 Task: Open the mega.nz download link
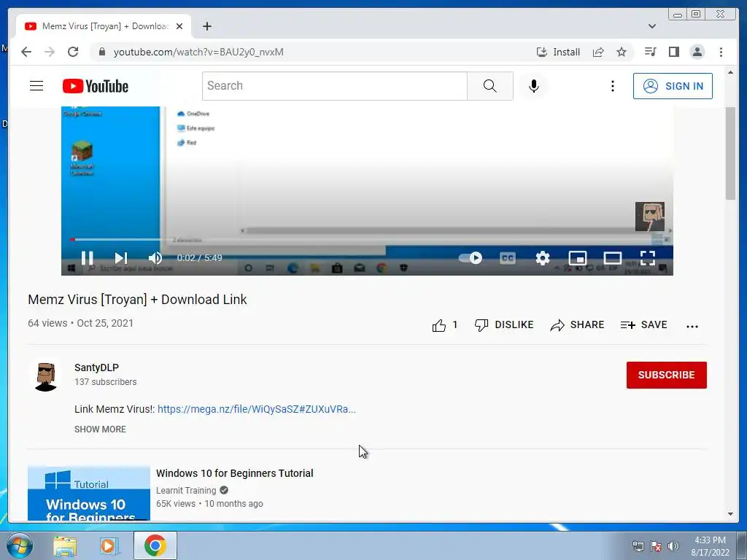pyautogui.click(x=256, y=409)
